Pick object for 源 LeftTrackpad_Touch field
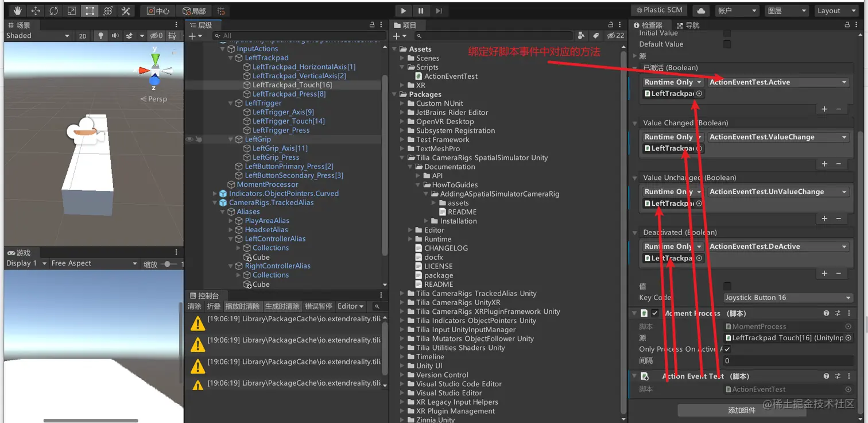This screenshot has width=868, height=423. click(x=848, y=338)
